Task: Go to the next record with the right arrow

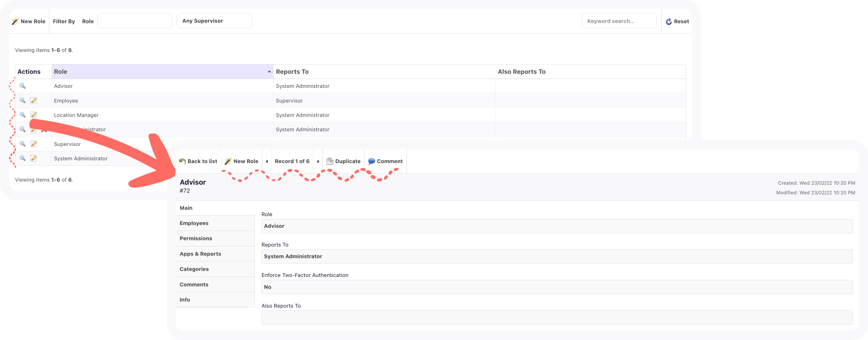Action: (318, 161)
